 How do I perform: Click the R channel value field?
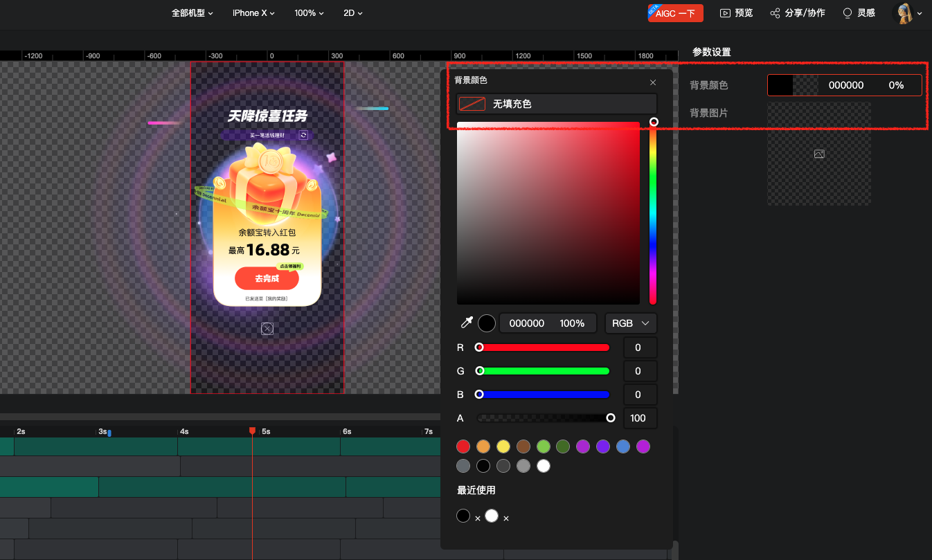point(640,347)
